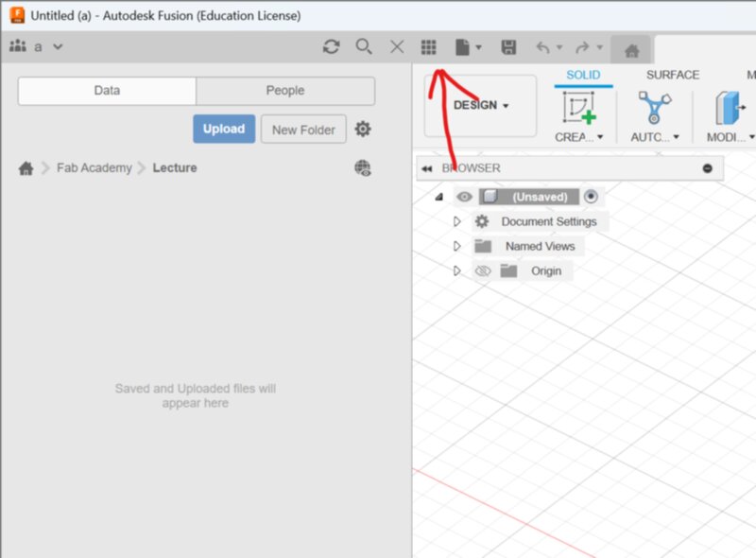Open project on web globe icon

(363, 168)
